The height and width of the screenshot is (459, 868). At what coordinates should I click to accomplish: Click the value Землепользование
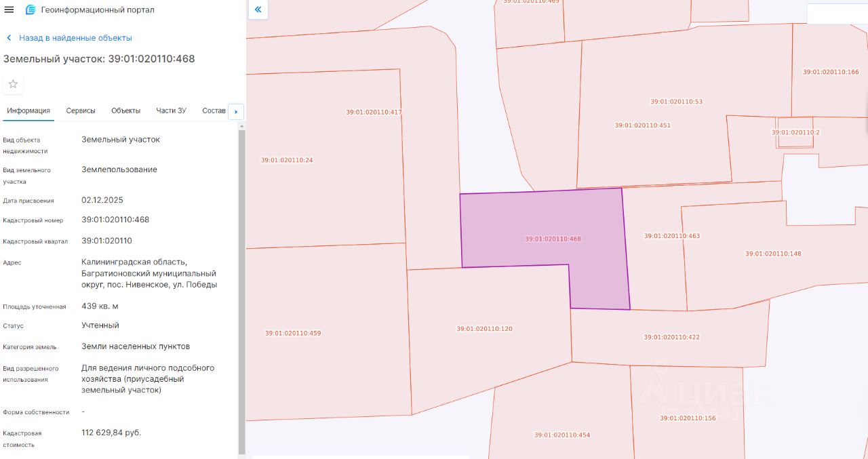[x=119, y=169]
